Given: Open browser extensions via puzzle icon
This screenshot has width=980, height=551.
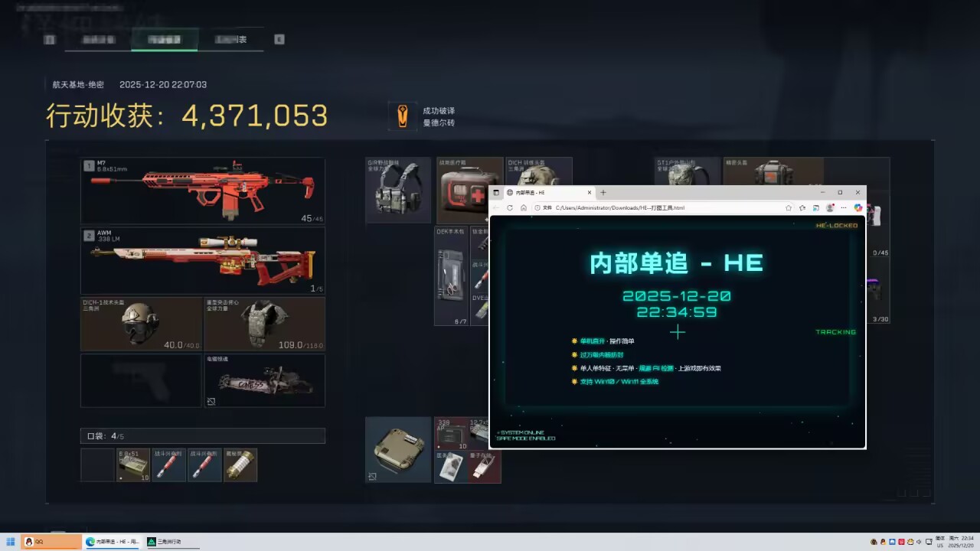Looking at the screenshot, I should [x=802, y=207].
